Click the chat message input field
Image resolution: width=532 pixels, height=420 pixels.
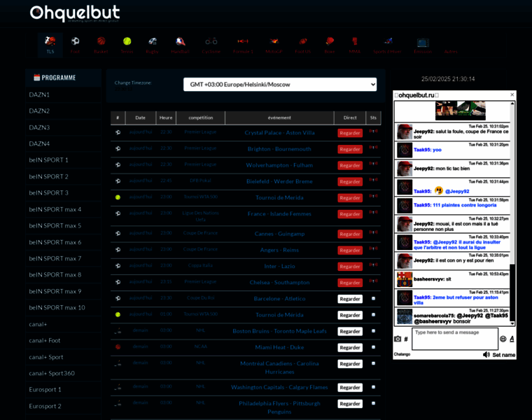coord(454,339)
